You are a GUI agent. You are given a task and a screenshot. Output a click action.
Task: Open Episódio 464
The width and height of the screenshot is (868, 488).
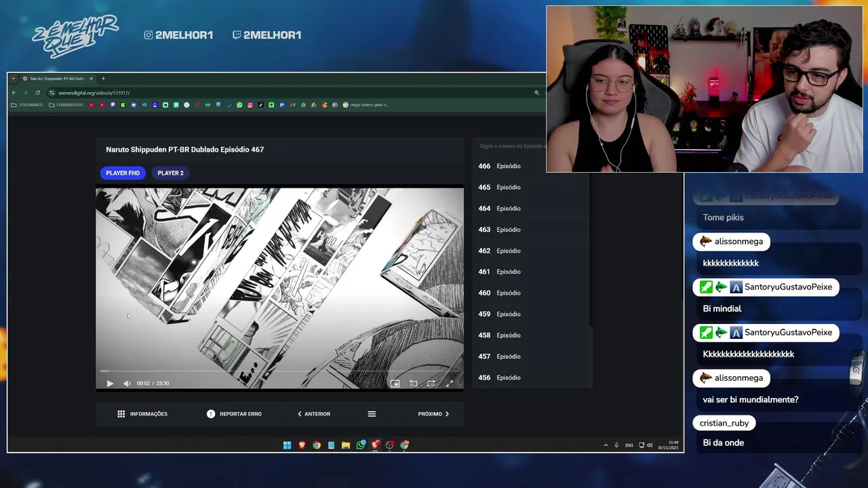tap(530, 208)
